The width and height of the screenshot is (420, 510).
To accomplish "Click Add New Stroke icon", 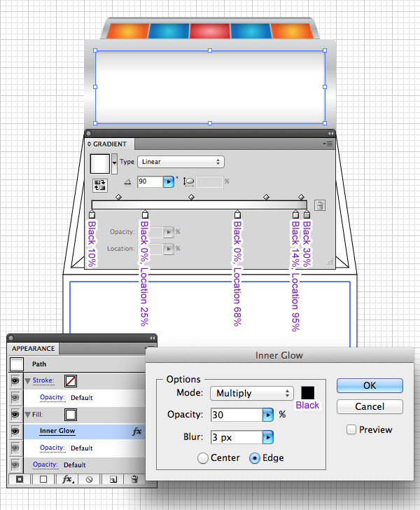I will point(20,479).
